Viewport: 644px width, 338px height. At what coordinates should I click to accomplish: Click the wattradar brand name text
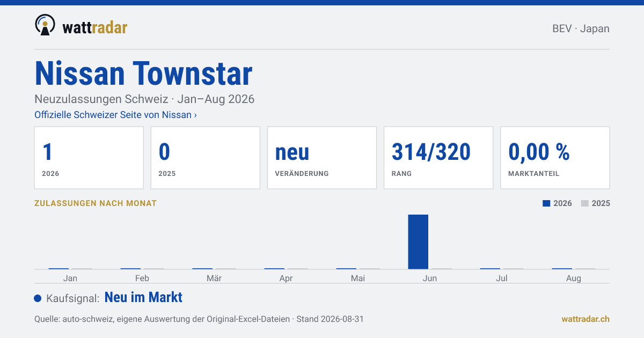(x=94, y=27)
